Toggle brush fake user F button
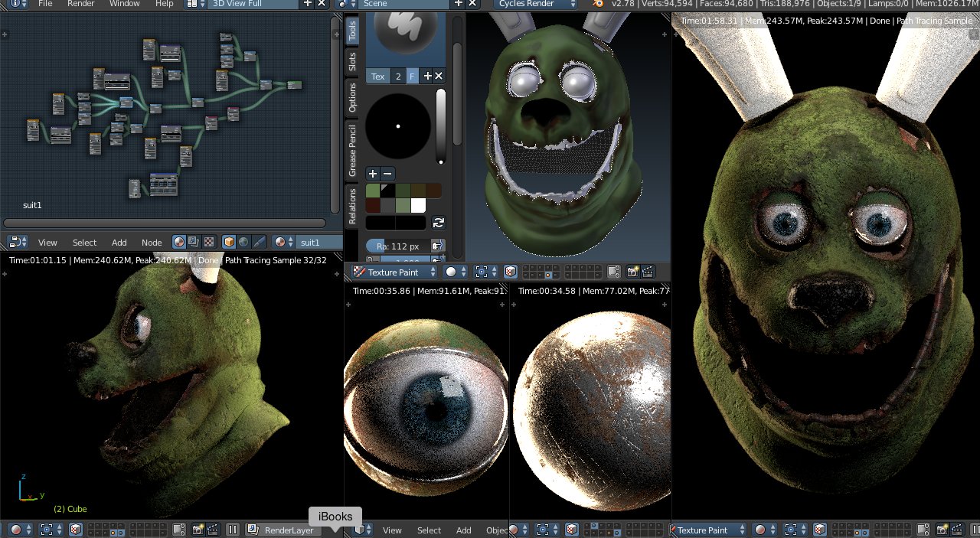980x538 pixels. tap(412, 76)
